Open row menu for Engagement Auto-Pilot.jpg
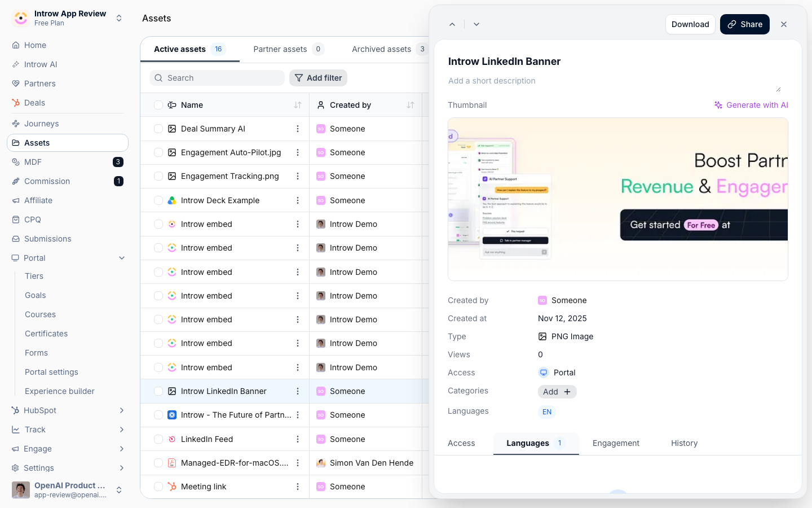812x508 pixels. (298, 152)
